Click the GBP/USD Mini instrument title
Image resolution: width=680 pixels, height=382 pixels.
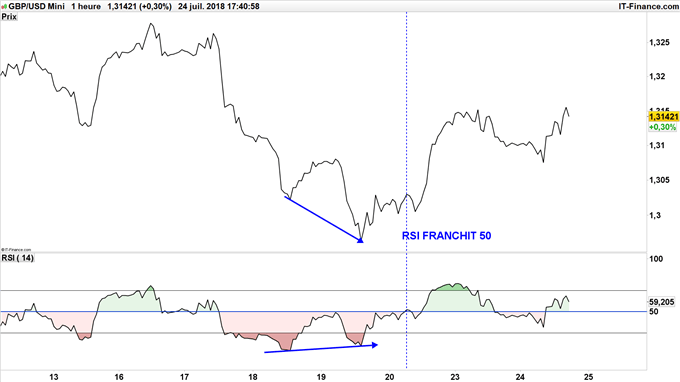36,6
